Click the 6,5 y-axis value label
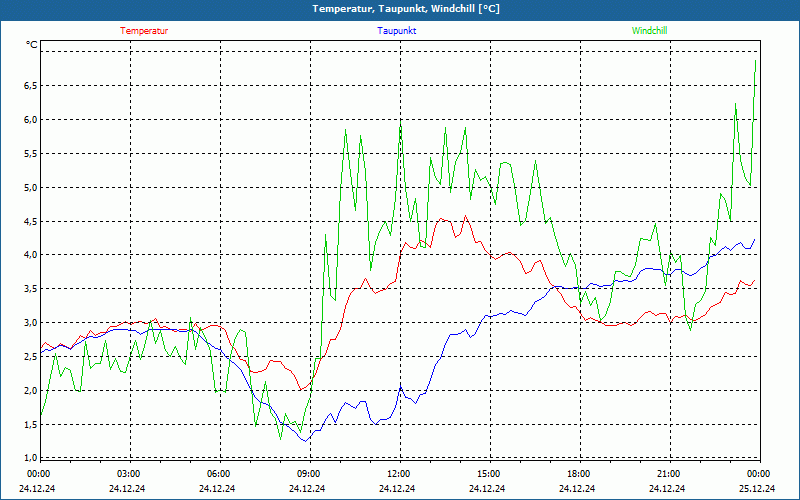800x500 pixels. [29, 86]
